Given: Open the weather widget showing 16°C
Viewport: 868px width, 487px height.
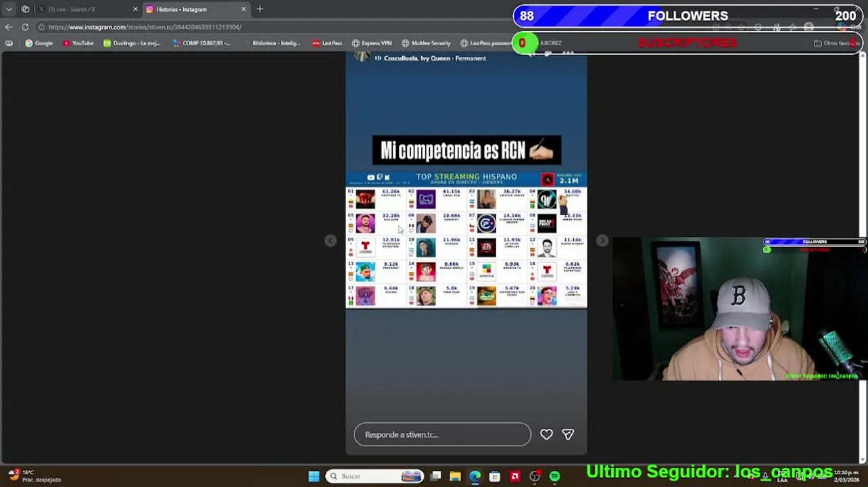Looking at the screenshot, I should (34, 476).
